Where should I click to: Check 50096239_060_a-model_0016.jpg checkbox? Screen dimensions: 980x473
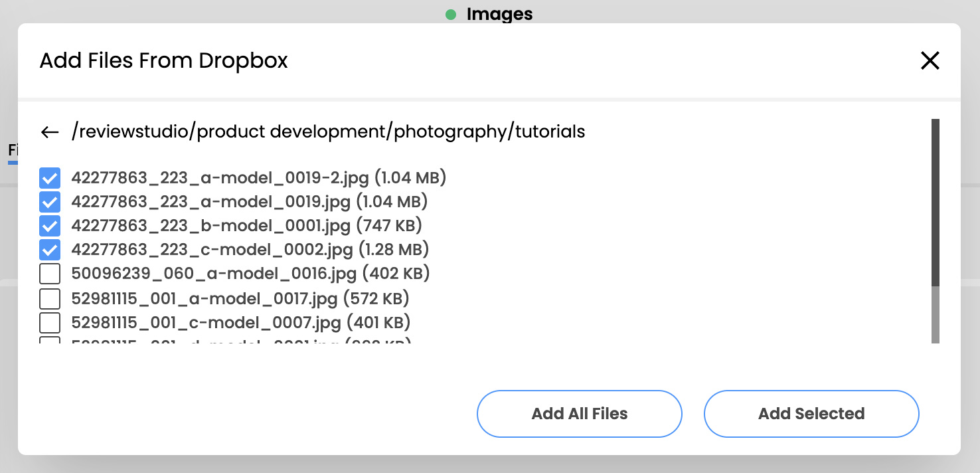point(50,274)
